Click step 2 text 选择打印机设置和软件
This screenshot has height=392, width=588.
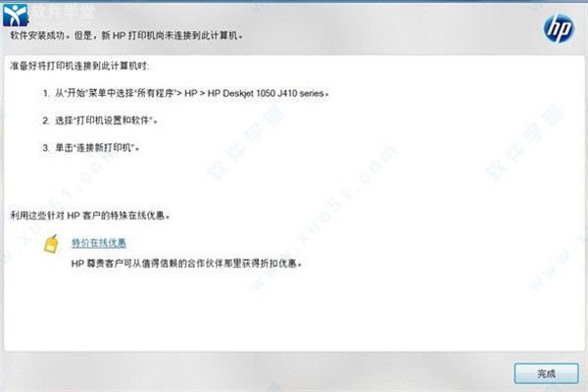tap(107, 121)
